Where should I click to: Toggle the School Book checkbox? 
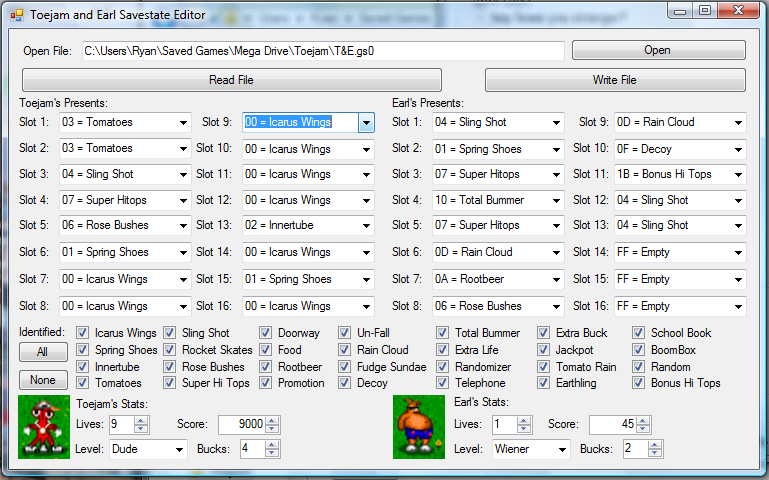click(638, 333)
